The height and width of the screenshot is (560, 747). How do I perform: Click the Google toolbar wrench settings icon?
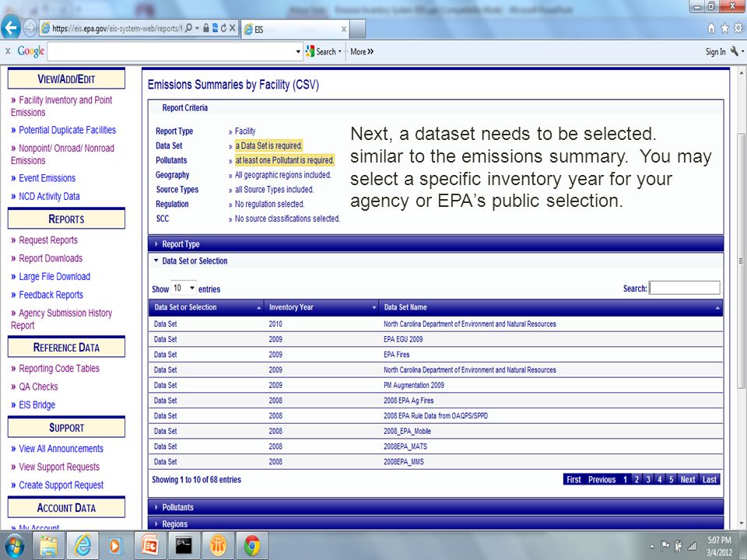tap(734, 51)
